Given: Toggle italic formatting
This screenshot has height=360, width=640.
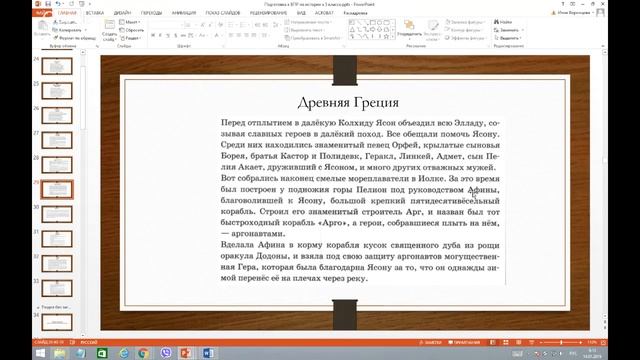Looking at the screenshot, I should [x=160, y=36].
